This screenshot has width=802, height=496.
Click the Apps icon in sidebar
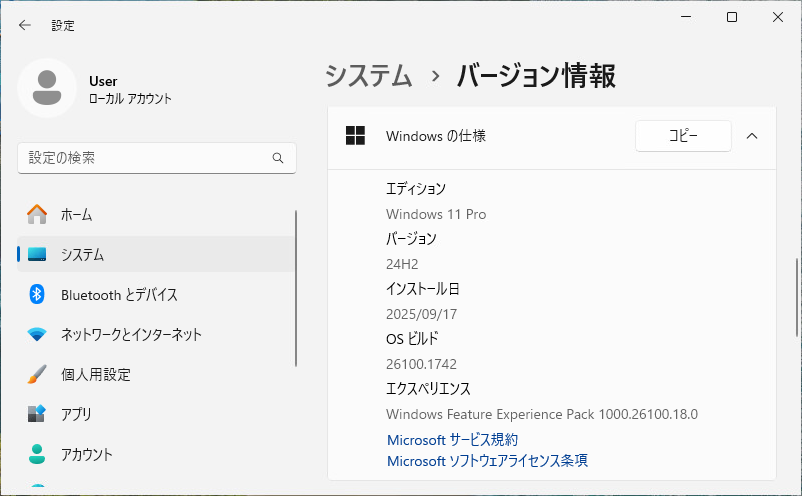pos(37,414)
